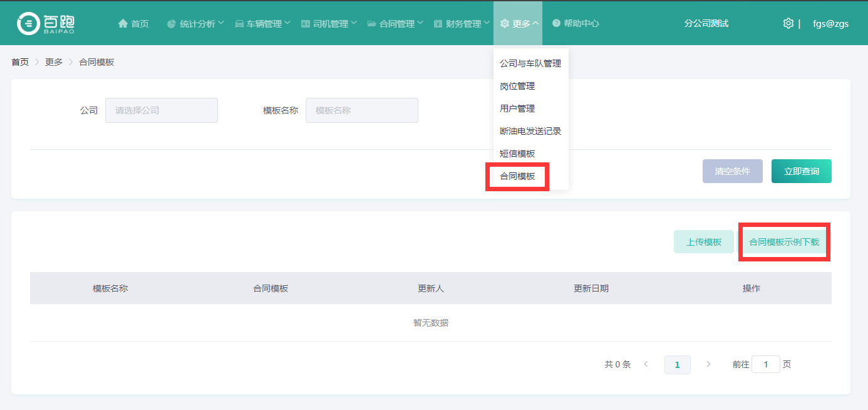The image size is (868, 410).
Task: Select 公司与车队管理 from the menu
Action: pyautogui.click(x=530, y=63)
